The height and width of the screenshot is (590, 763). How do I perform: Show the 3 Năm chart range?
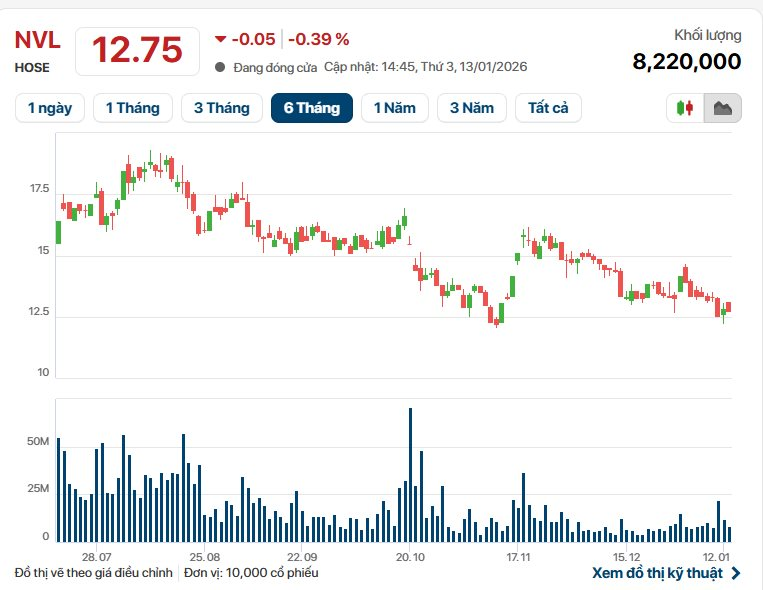point(472,108)
